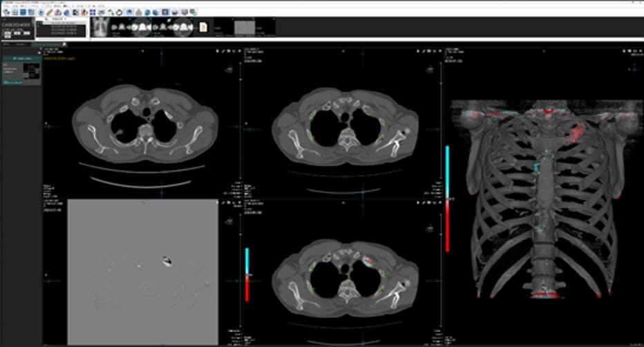Select first row in the study date list

tap(61, 23)
